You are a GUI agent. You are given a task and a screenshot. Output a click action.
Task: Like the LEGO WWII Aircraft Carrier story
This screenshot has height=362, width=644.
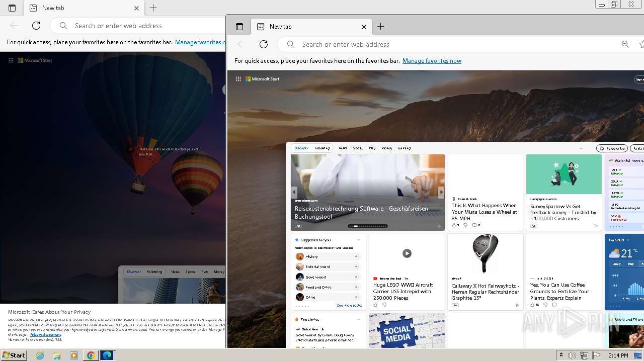pyautogui.click(x=375, y=305)
